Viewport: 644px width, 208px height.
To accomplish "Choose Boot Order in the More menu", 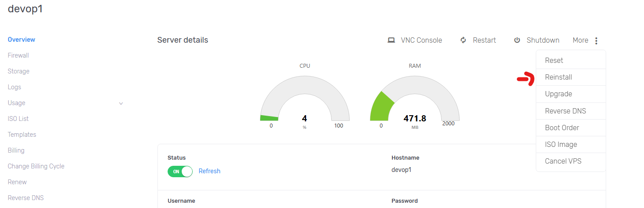I will point(562,128).
